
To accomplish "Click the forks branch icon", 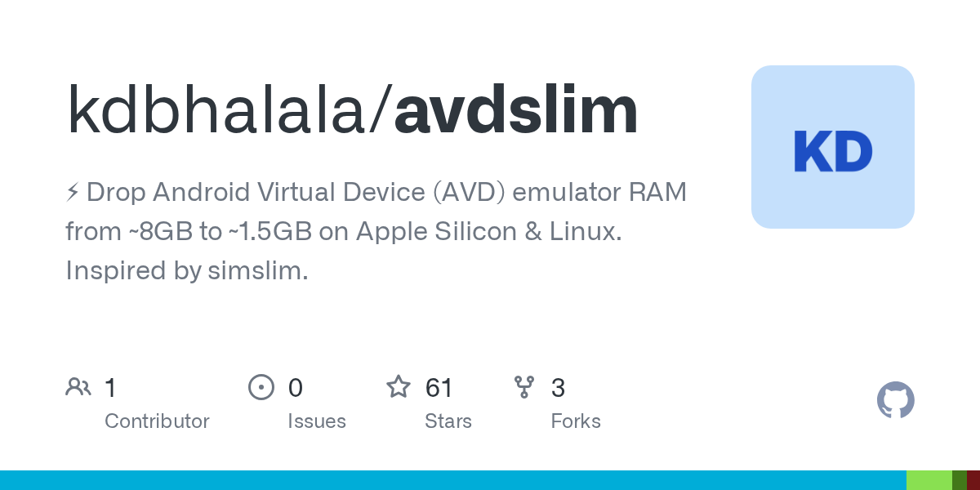I will tap(524, 387).
